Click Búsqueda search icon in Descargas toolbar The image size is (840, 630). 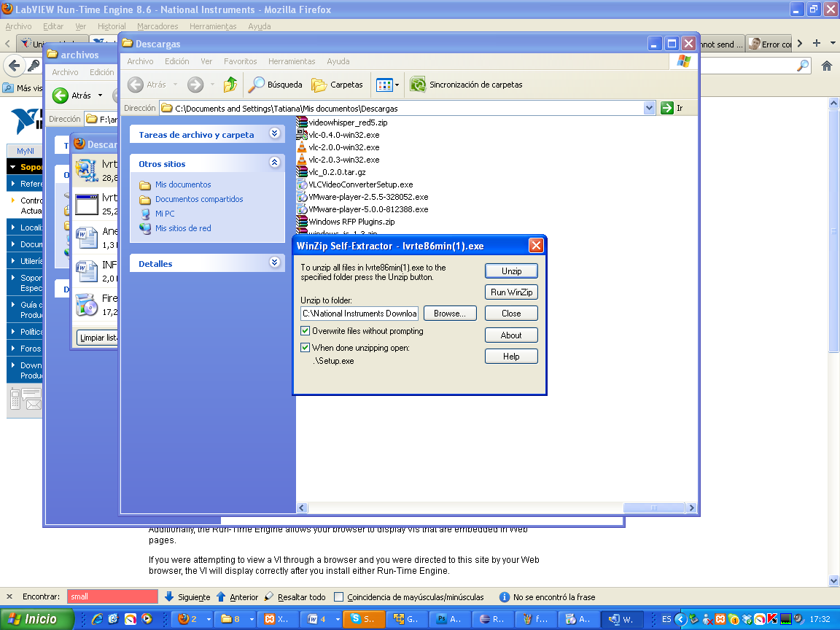[256, 85]
